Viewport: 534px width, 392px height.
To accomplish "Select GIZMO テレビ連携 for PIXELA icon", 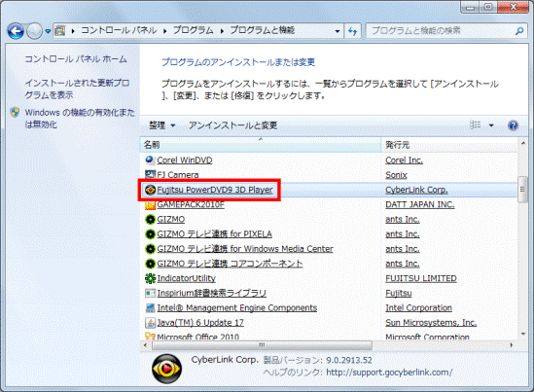I will tap(150, 234).
